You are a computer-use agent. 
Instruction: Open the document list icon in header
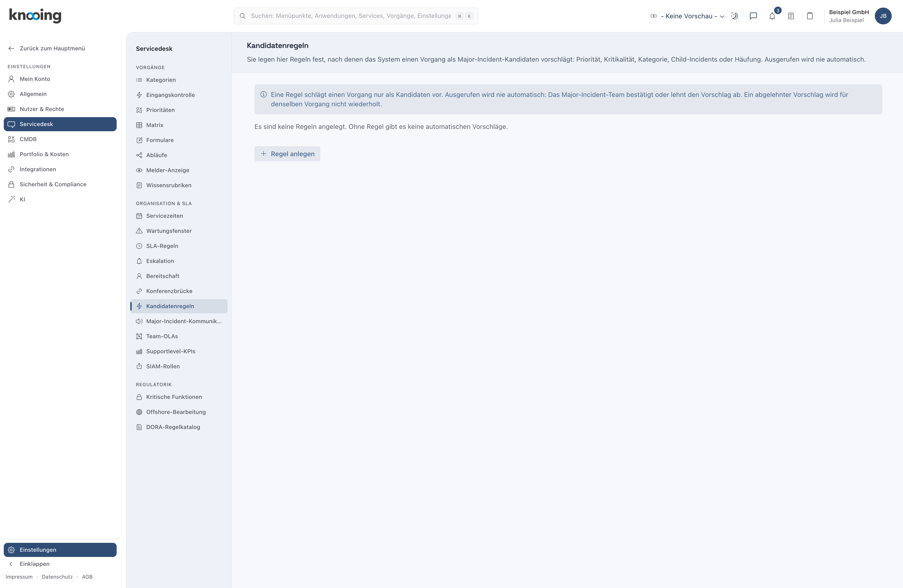pos(791,16)
